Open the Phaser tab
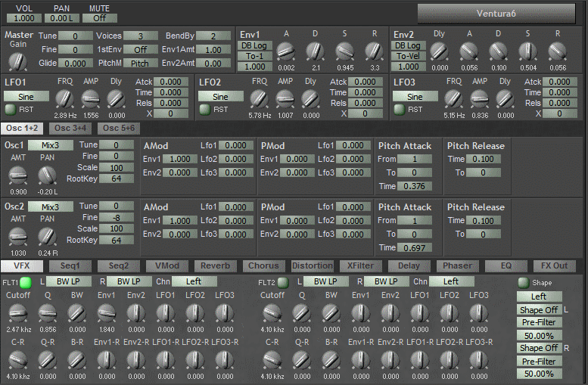 (458, 265)
